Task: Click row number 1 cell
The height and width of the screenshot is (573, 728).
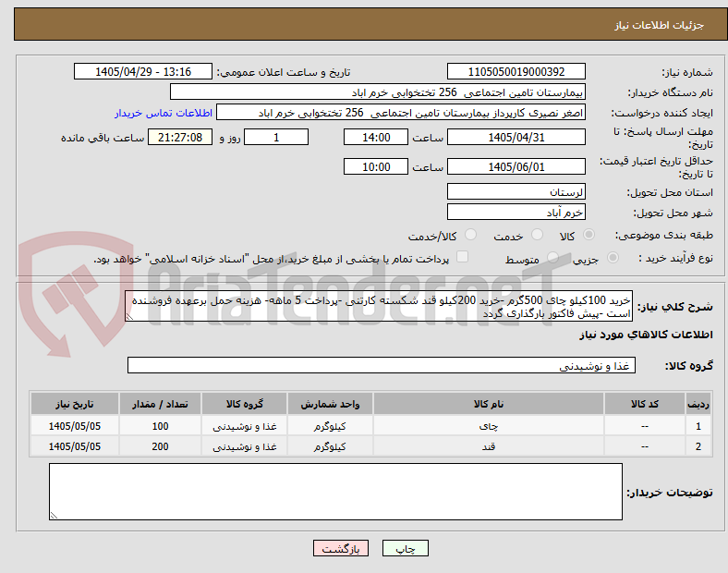Action: pyautogui.click(x=698, y=426)
